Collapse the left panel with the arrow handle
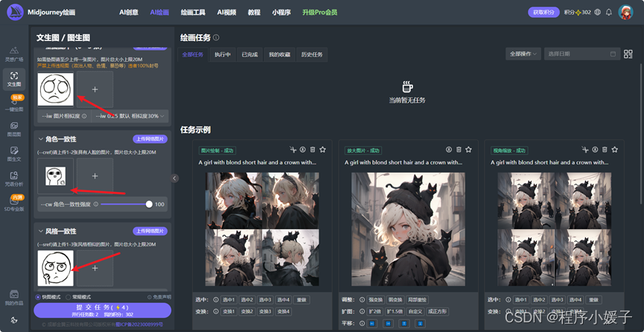Viewport: 644px width, 332px height. 174,178
